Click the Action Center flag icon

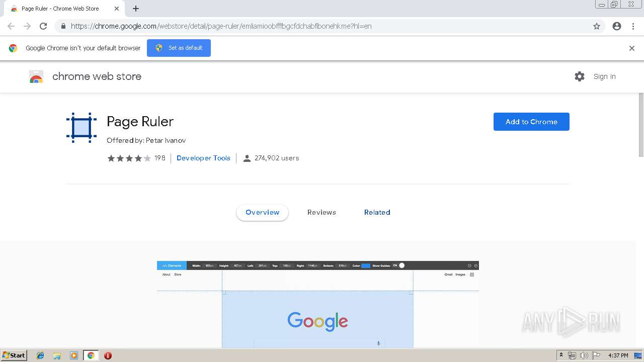596,355
